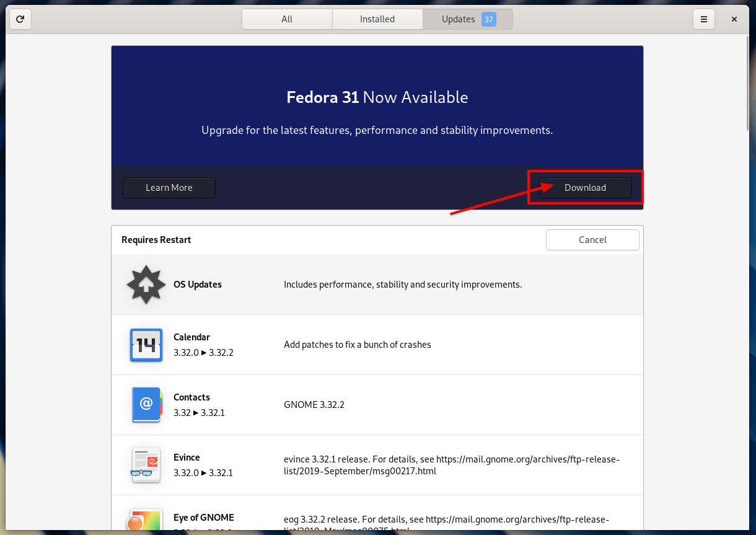
Task: Select the Updates tab
Action: (468, 19)
